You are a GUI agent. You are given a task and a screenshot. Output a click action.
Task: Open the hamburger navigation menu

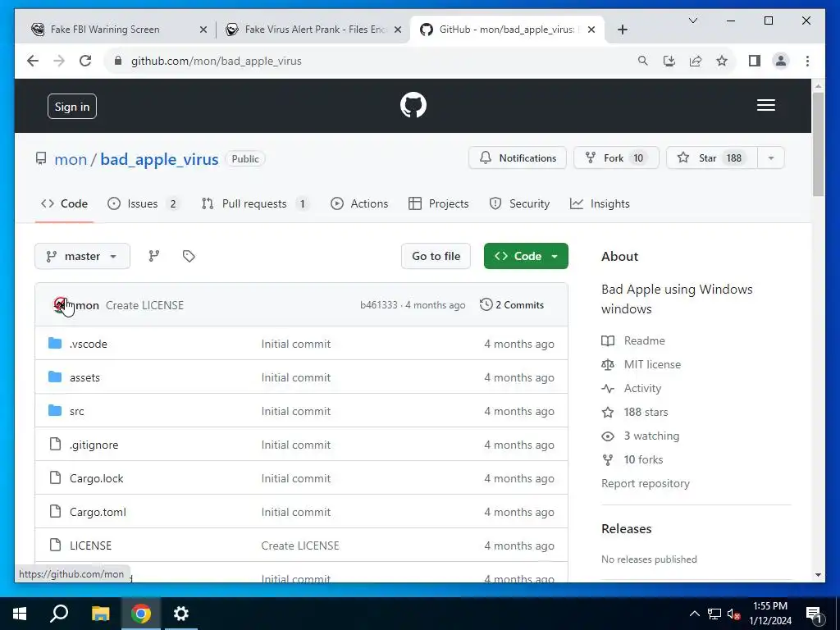point(765,105)
